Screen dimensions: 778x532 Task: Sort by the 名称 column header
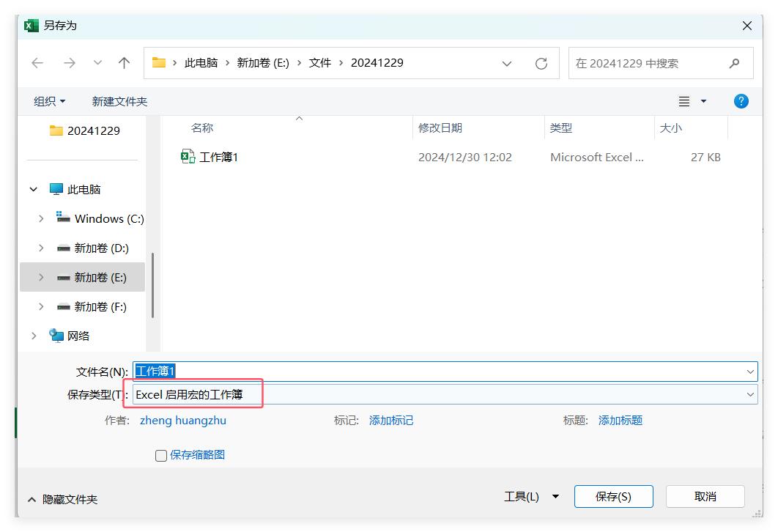[202, 128]
